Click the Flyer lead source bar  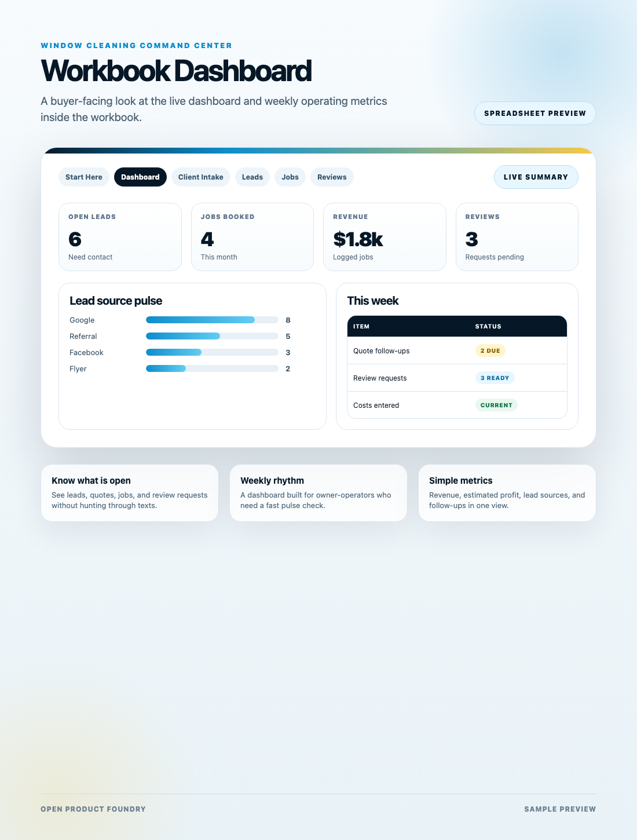click(212, 368)
